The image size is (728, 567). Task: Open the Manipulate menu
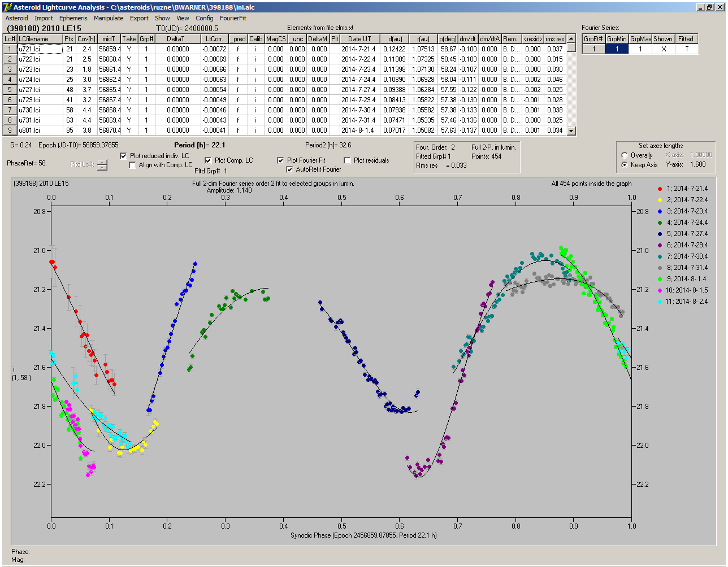tap(109, 18)
